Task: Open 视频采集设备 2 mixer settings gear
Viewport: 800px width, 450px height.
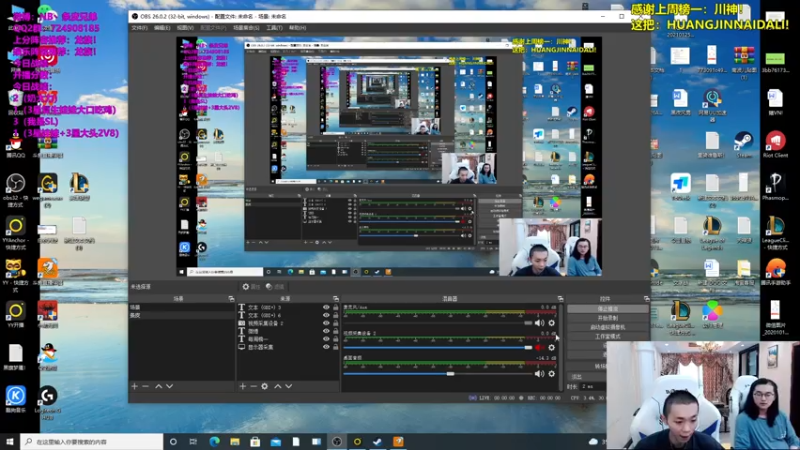Action: (x=552, y=347)
